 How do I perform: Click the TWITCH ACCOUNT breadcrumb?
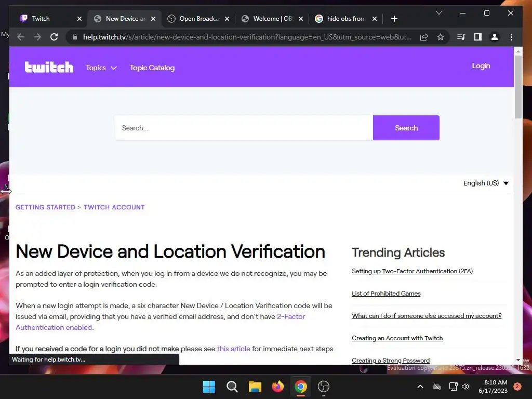(x=114, y=207)
